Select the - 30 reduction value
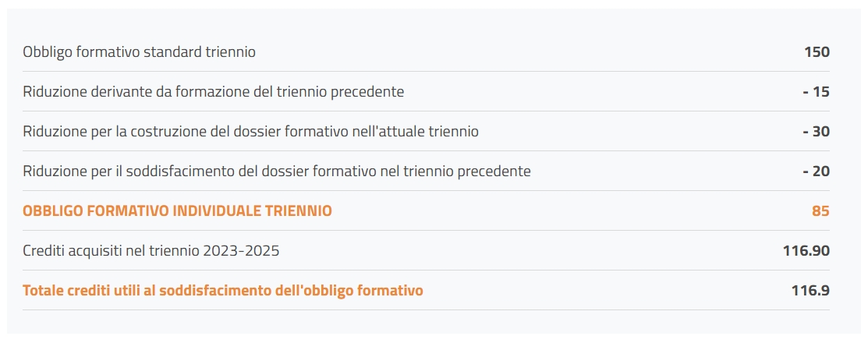This screenshot has height=343, width=868. (816, 132)
